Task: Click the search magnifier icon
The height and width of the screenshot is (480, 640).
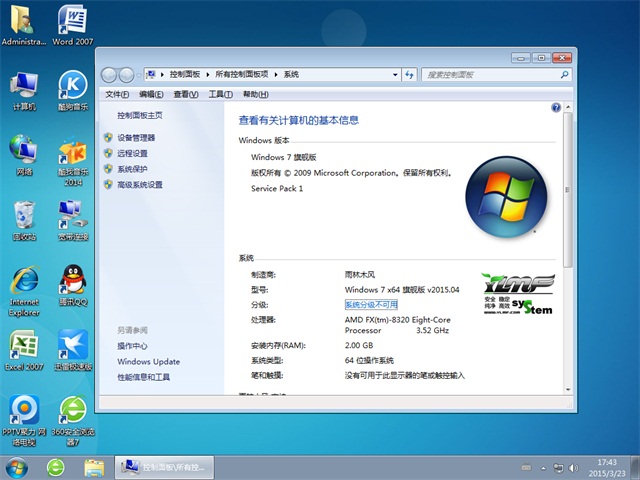Action: tap(564, 75)
